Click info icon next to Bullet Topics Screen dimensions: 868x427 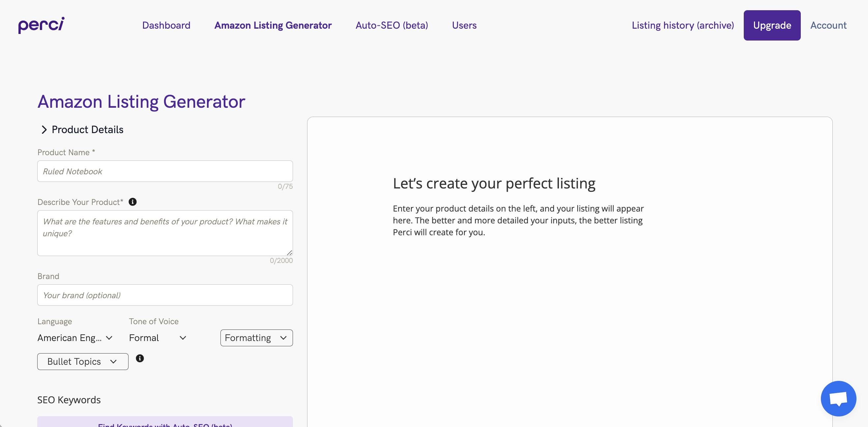click(140, 358)
